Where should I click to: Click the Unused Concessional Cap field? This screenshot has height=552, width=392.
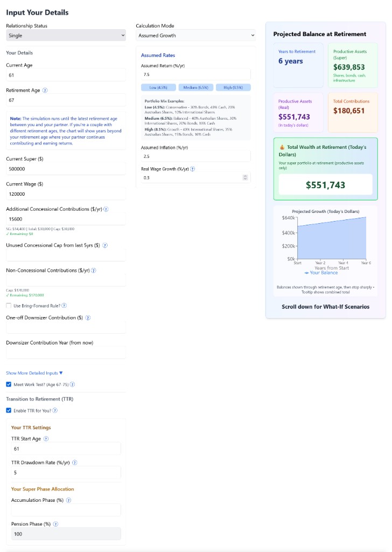point(66,255)
